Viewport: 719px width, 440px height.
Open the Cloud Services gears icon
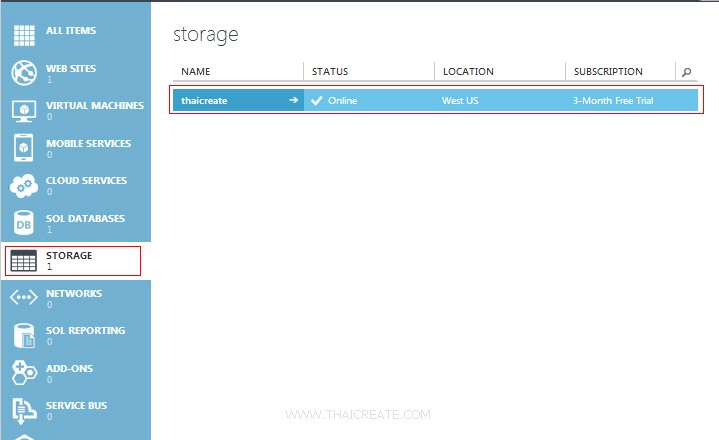coord(23,186)
